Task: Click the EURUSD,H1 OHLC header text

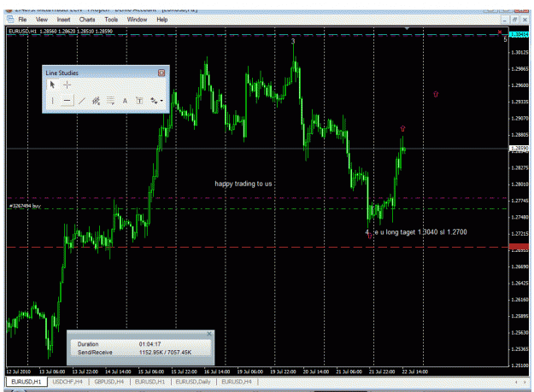Action: (61, 32)
